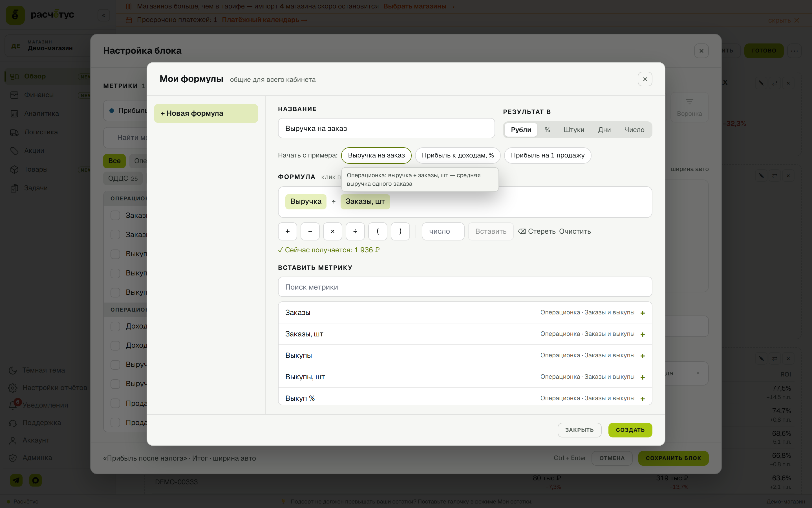Viewport: 812px width, 508px height.
Task: Add the Выкупы metric with its plus icon
Action: point(643,356)
